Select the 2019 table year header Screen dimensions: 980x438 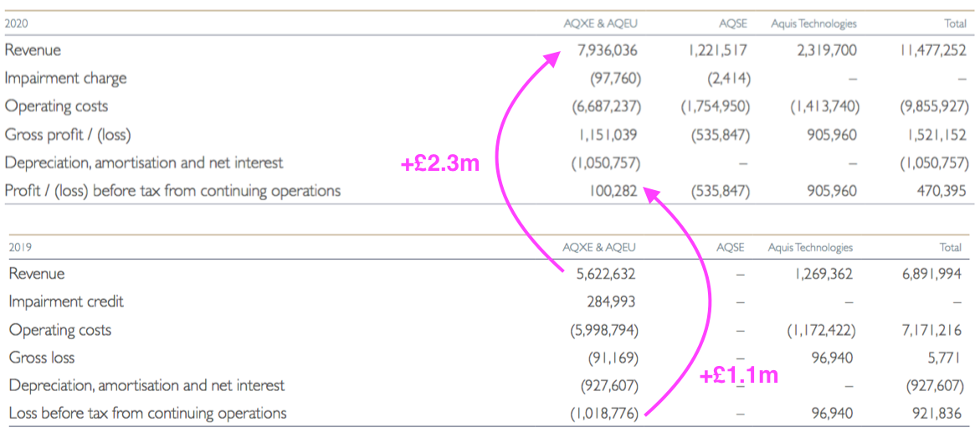click(20, 247)
